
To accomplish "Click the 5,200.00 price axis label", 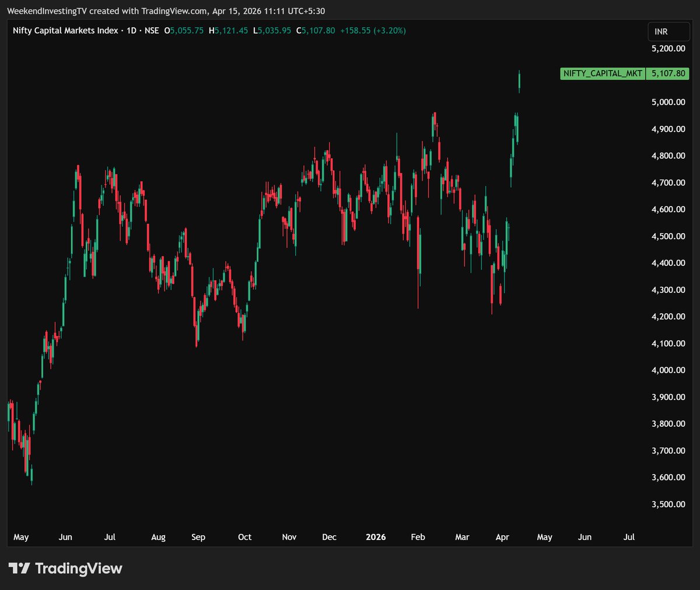I will click(668, 48).
